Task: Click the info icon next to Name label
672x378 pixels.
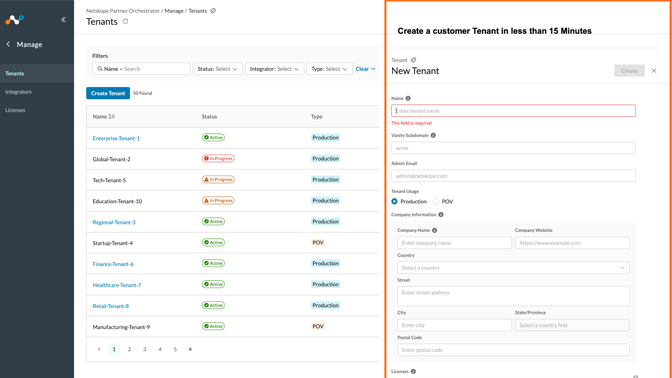Action: click(408, 98)
